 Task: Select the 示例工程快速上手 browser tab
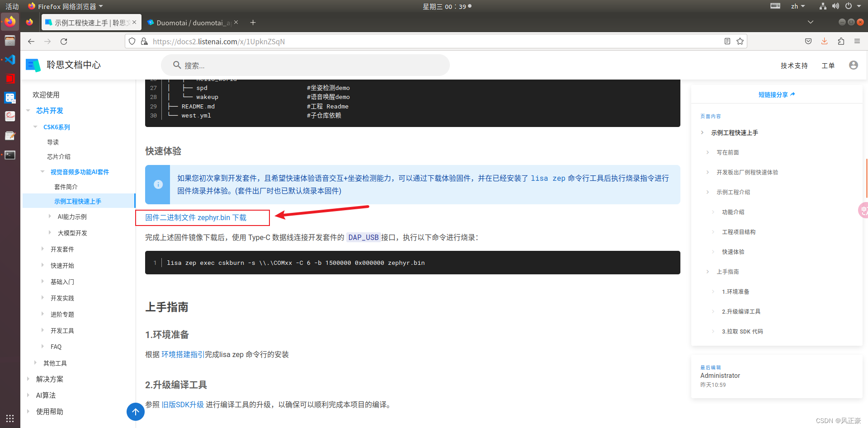pyautogui.click(x=91, y=22)
